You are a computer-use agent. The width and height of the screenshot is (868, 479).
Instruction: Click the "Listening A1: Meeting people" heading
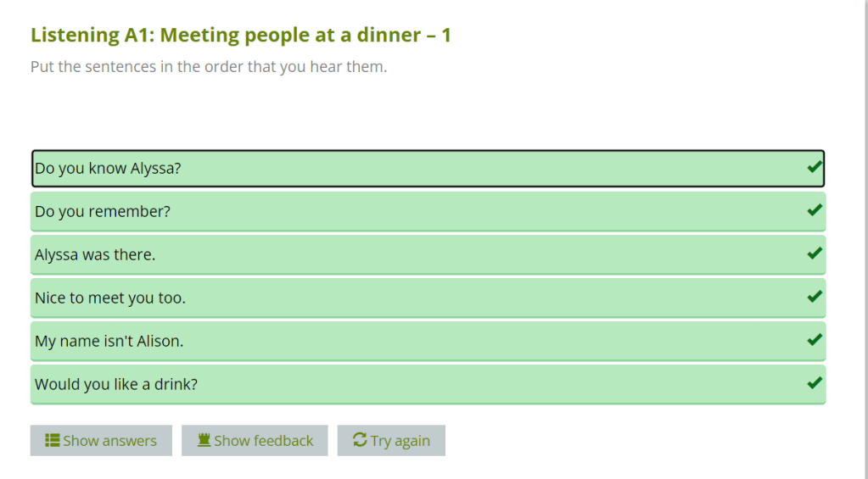[241, 36]
